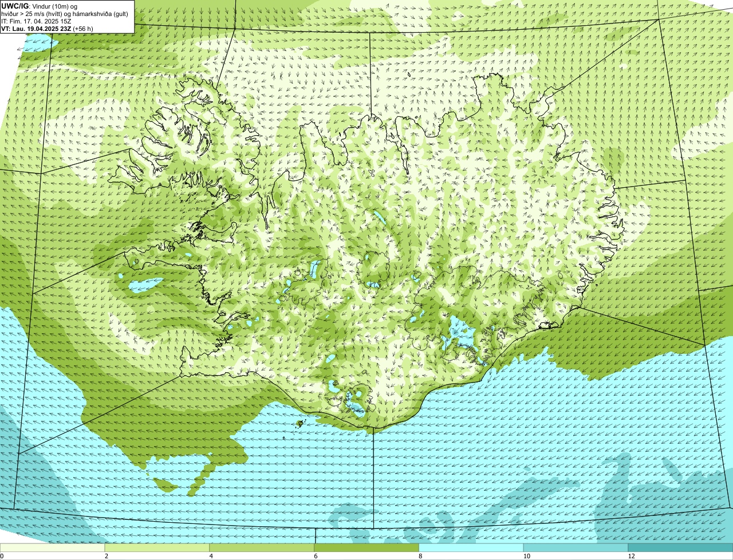
Task: Select the above 12 m/s teal swatch
Action: pyautogui.click(x=681, y=547)
